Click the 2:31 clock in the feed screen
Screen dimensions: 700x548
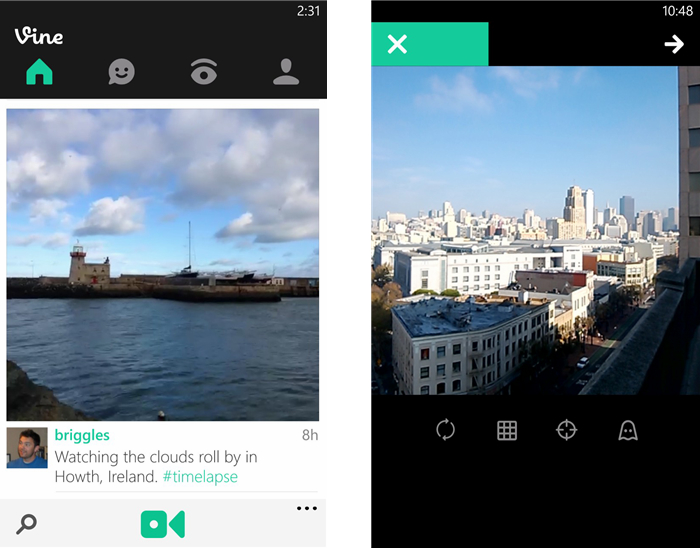308,11
